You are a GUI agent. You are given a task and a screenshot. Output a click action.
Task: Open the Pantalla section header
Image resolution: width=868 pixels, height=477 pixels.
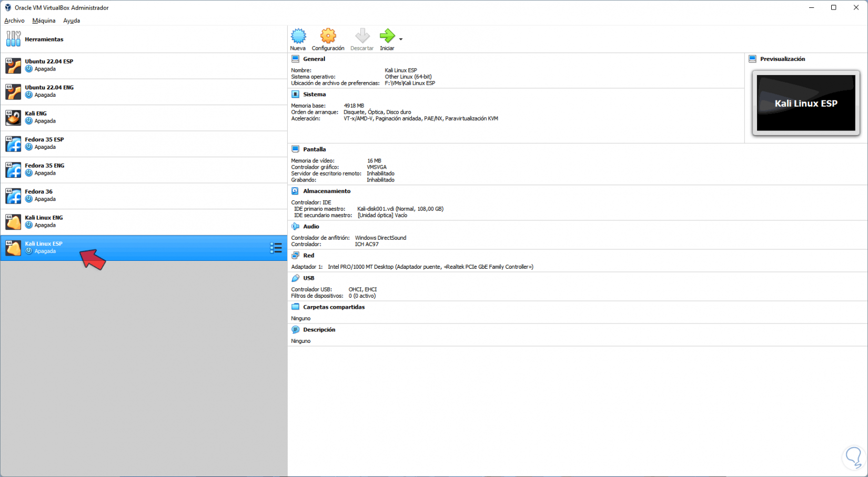[x=315, y=149]
